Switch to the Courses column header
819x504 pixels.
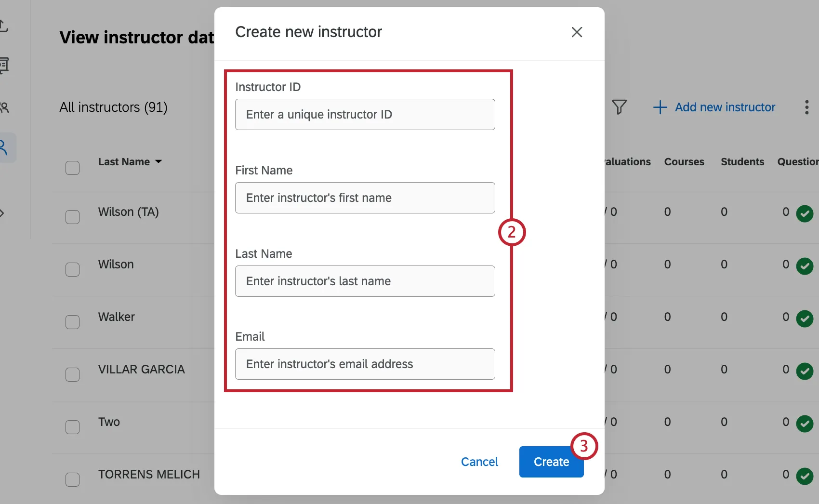point(684,161)
